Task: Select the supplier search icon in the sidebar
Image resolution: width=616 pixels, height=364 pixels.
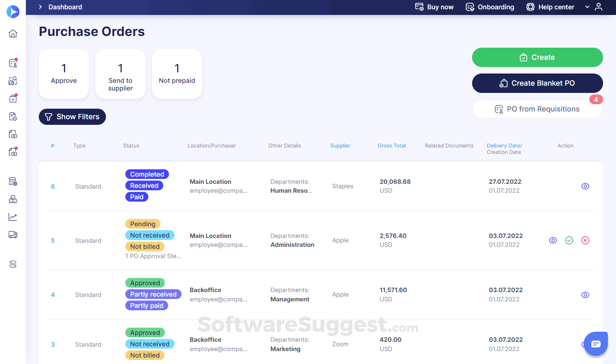Action: [13, 81]
